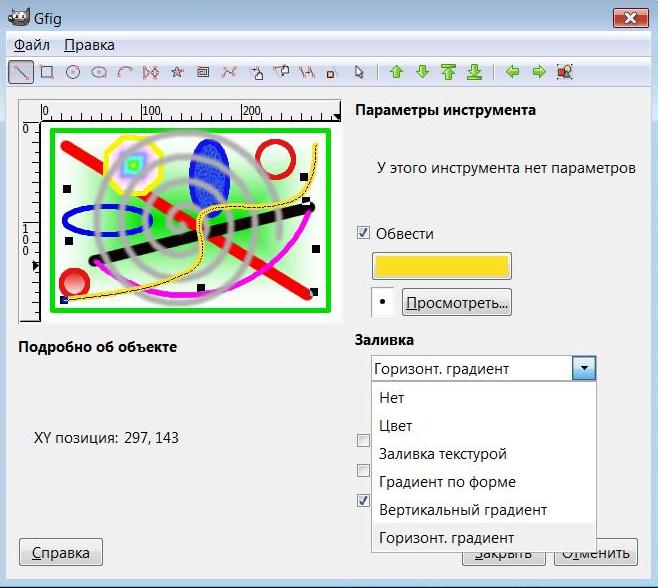Activate the Star shape tool

tap(177, 72)
